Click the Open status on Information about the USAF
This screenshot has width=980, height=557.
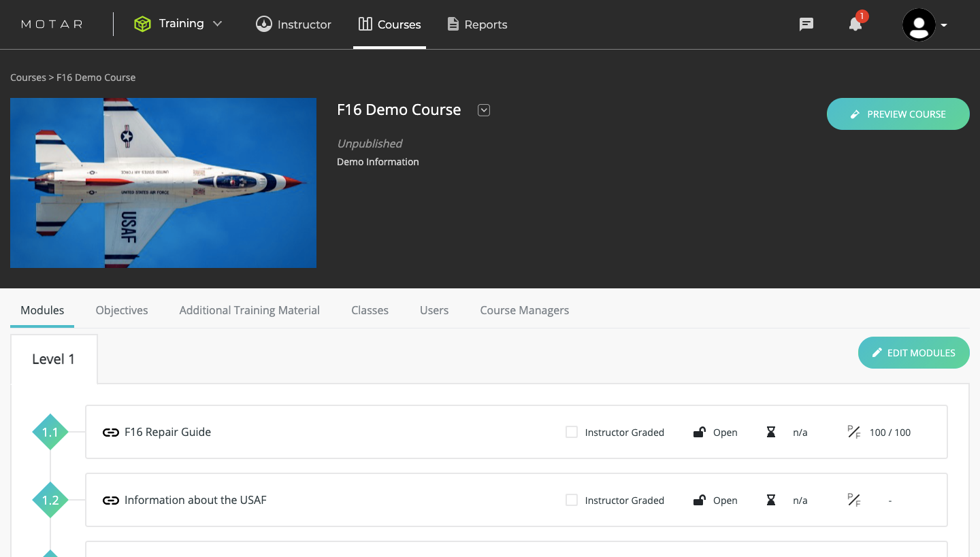point(725,501)
